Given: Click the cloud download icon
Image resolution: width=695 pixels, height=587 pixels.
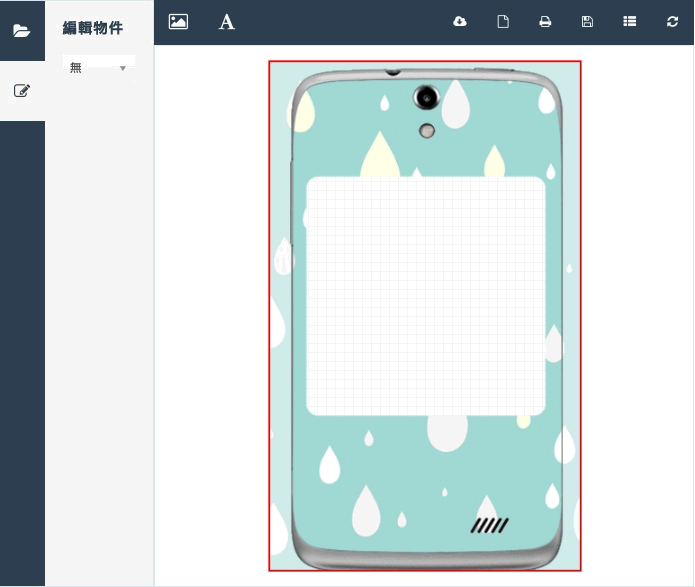Looking at the screenshot, I should pyautogui.click(x=460, y=21).
